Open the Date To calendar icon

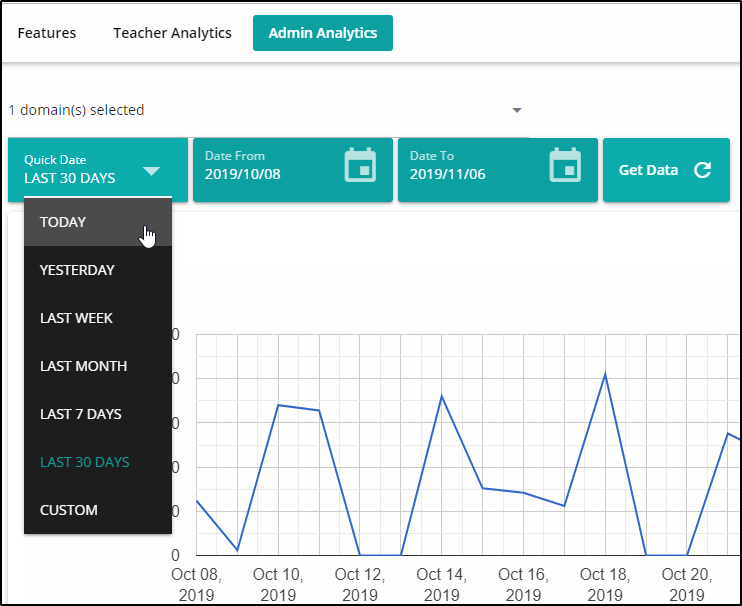565,165
